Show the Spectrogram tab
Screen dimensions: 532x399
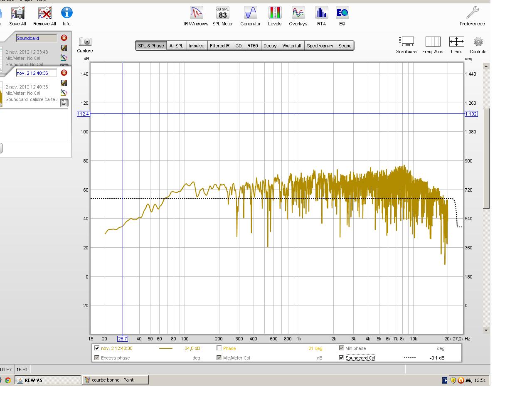pyautogui.click(x=320, y=46)
